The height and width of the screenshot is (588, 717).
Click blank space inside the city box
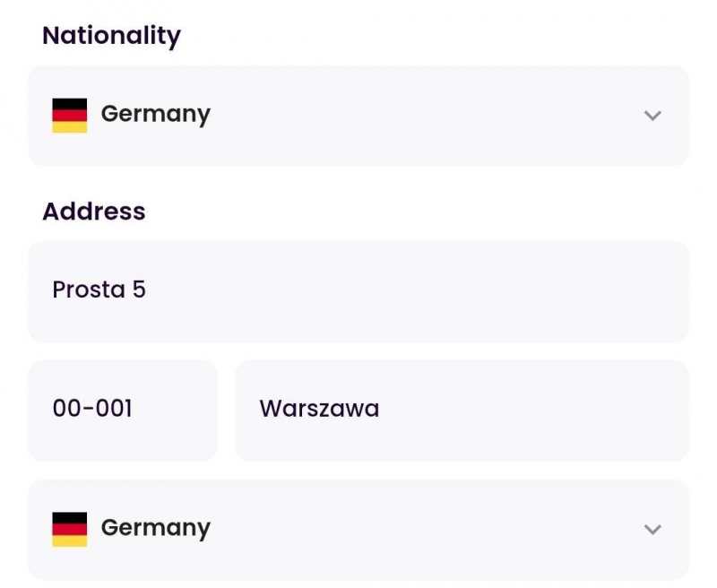point(538,410)
